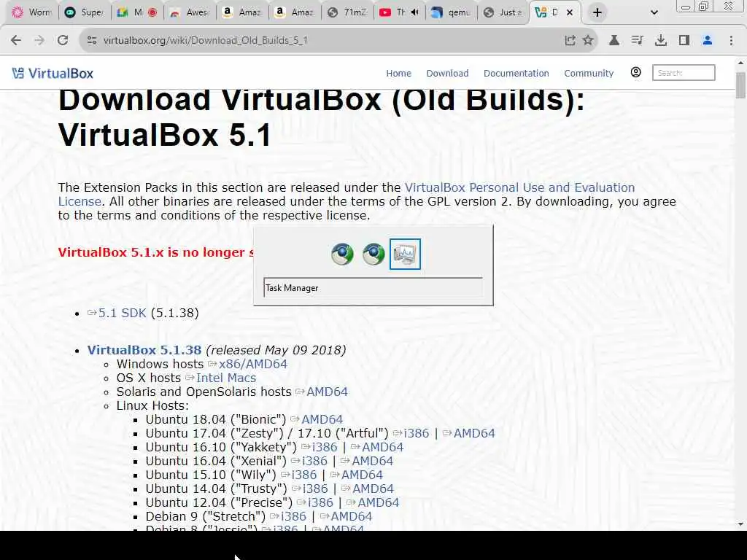This screenshot has width=747, height=560.
Task: Bookmark this page with the star icon
Action: point(588,41)
